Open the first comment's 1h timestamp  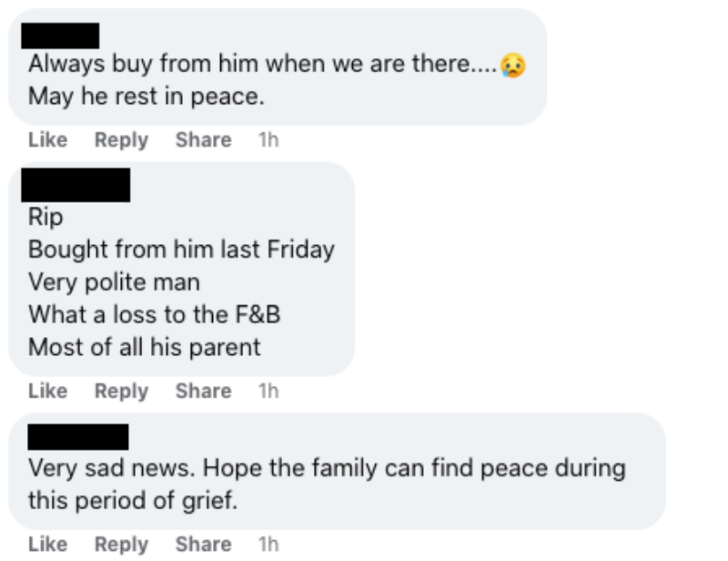(268, 140)
